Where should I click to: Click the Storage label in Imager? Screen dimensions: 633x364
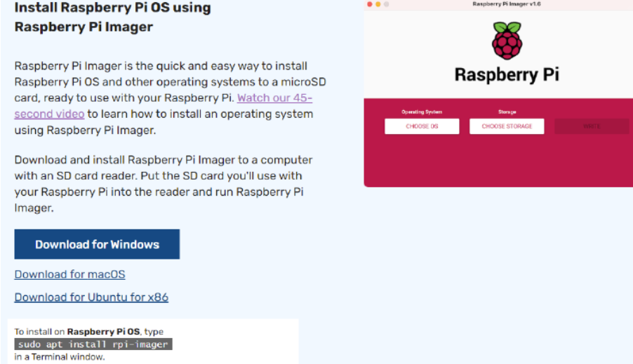tap(507, 112)
